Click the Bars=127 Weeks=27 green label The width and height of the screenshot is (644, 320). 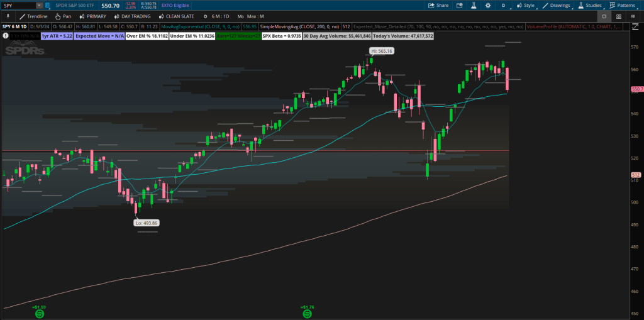[x=238, y=36]
